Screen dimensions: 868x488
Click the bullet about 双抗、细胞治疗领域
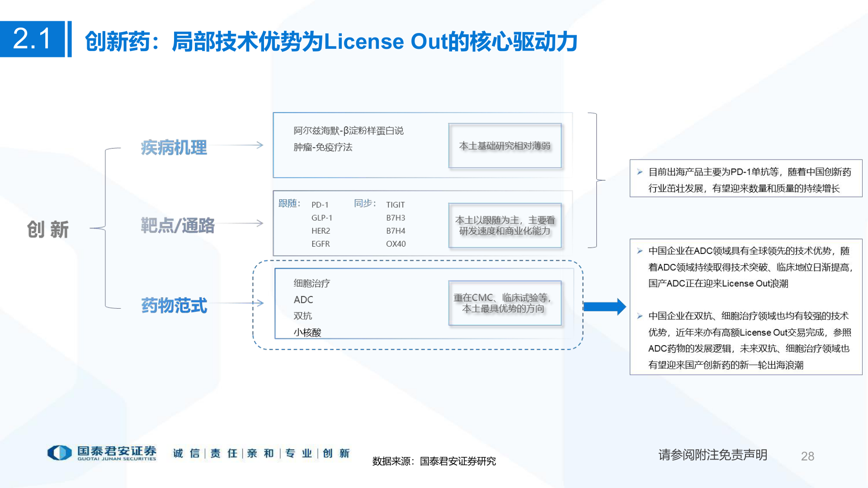tap(750, 340)
